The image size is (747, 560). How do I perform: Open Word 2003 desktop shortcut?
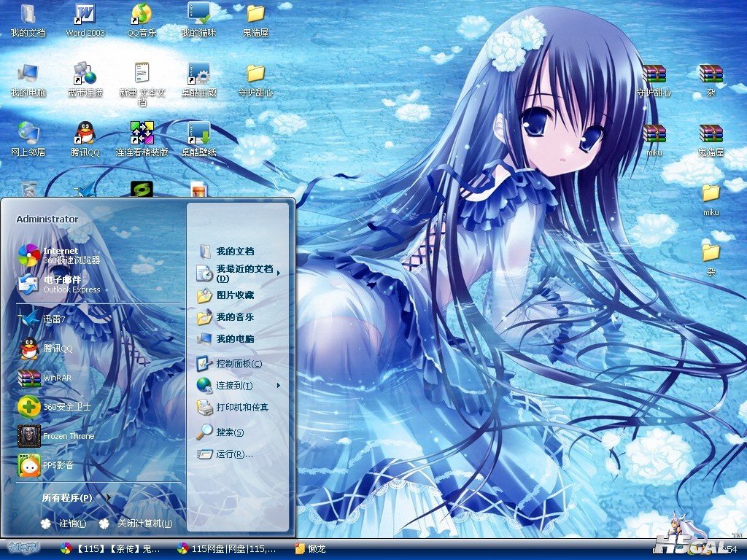[85, 20]
